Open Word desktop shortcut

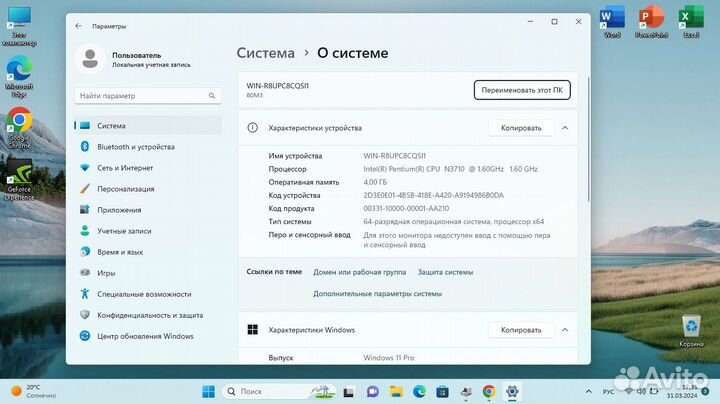(x=612, y=22)
